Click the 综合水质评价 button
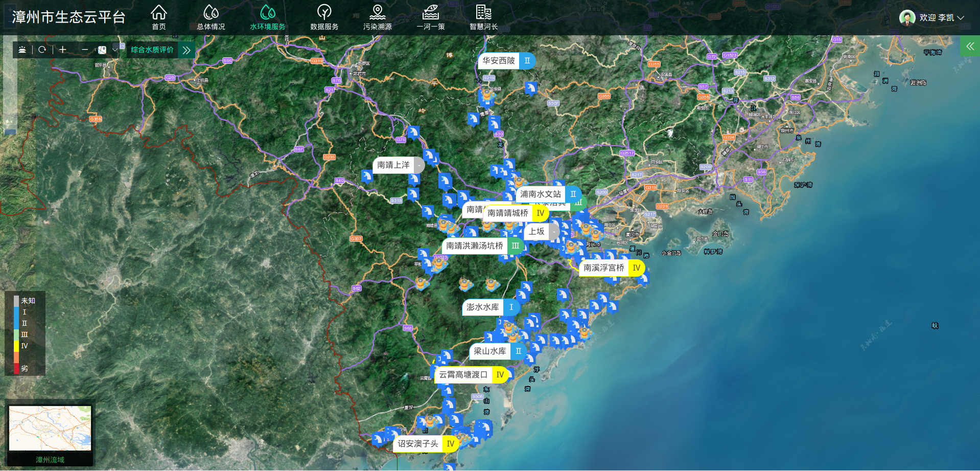The image size is (980, 471). 152,50
